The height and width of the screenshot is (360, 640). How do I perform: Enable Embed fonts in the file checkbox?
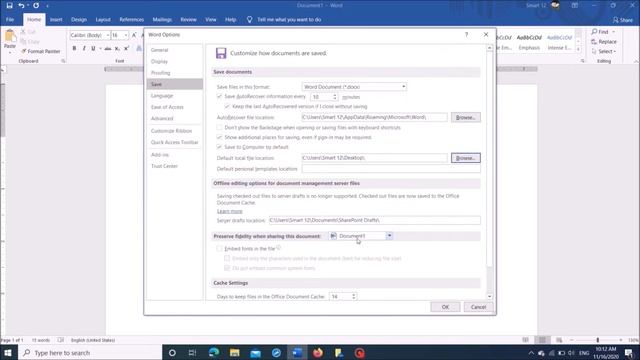click(x=220, y=249)
